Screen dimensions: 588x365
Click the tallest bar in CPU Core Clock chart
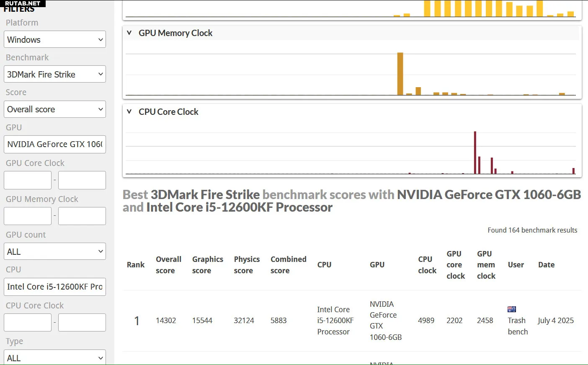(x=475, y=153)
